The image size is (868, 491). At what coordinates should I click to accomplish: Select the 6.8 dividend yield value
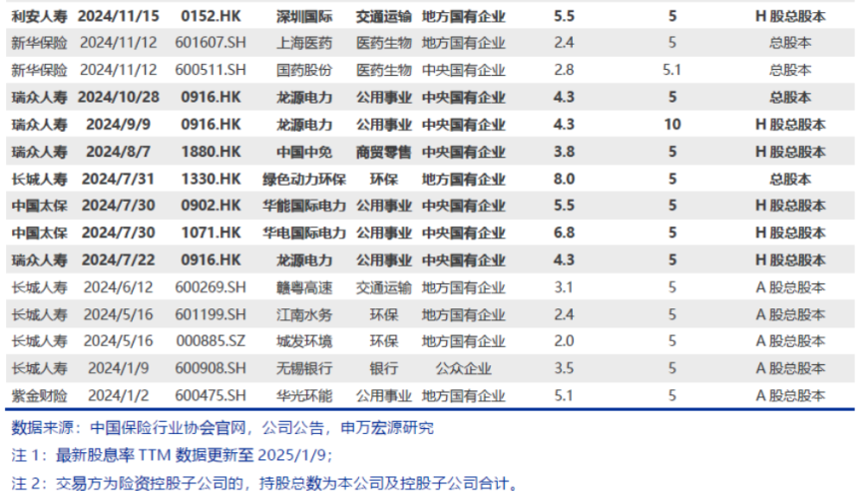coord(564,233)
